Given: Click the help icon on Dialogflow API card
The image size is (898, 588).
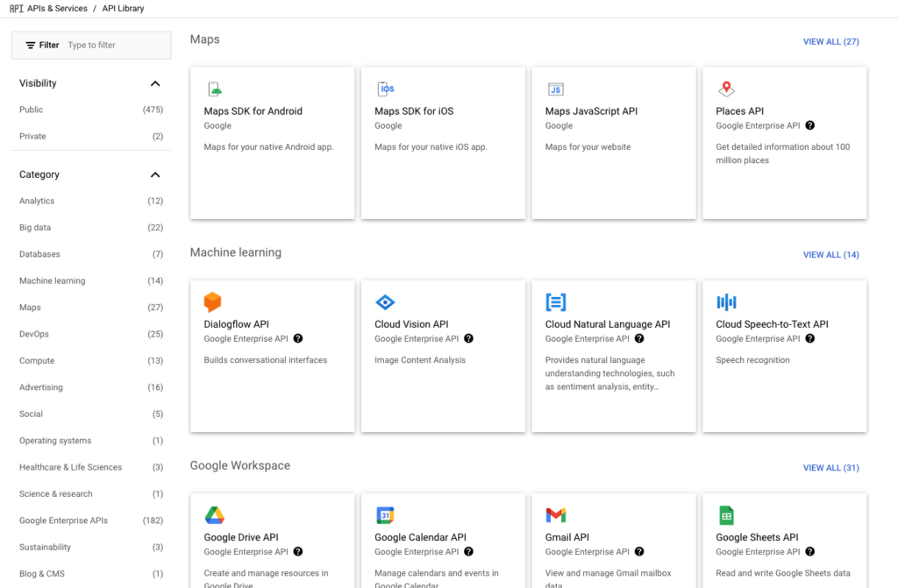Looking at the screenshot, I should 298,338.
